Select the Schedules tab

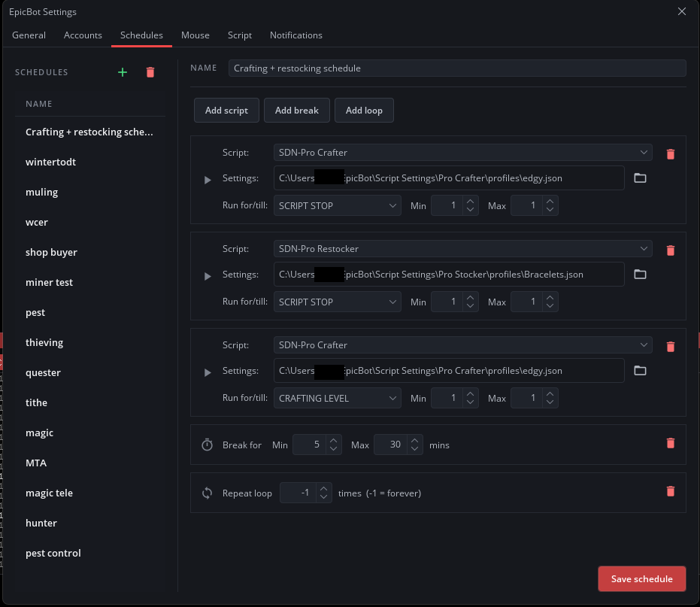tap(141, 35)
